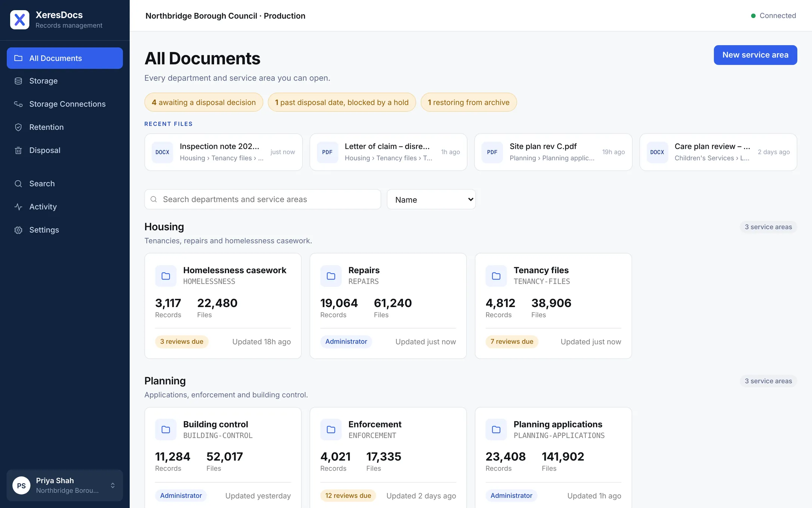Viewport: 812px width, 508px height.
Task: Click the Tenancy files folder icon
Action: tap(496, 276)
